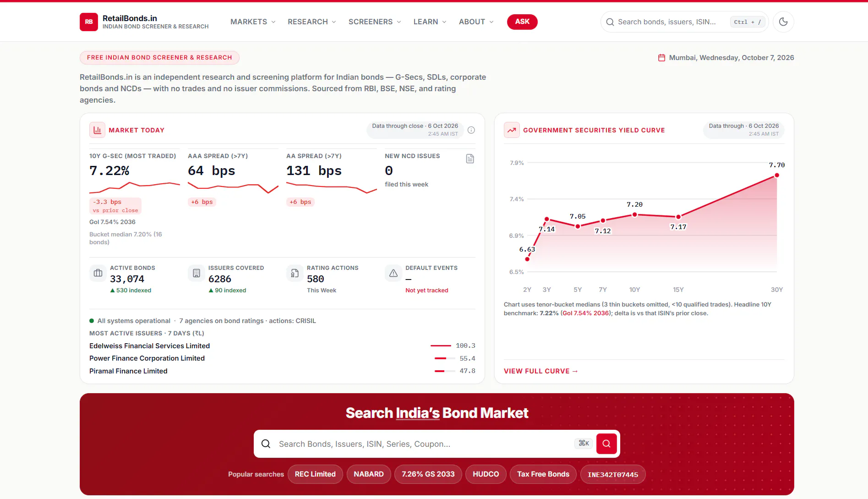
Task: Click the 7Y 7.12 yield curve point
Action: pos(603,221)
